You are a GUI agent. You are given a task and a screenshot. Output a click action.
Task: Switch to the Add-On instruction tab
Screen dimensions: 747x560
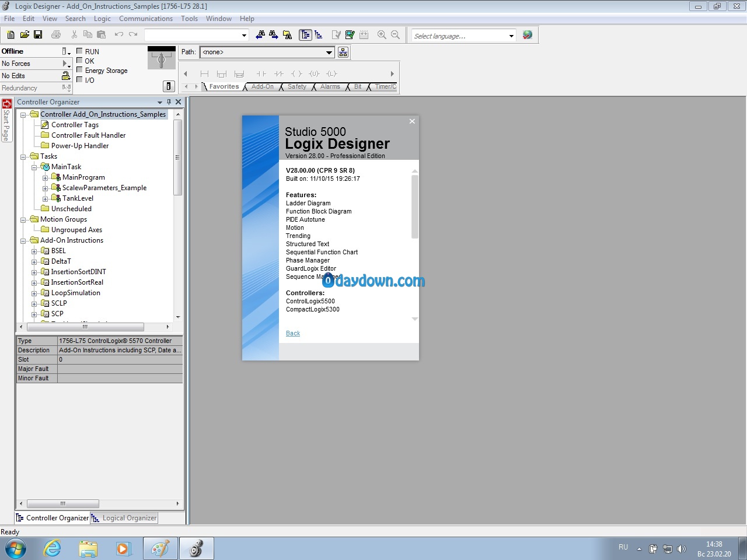point(263,87)
